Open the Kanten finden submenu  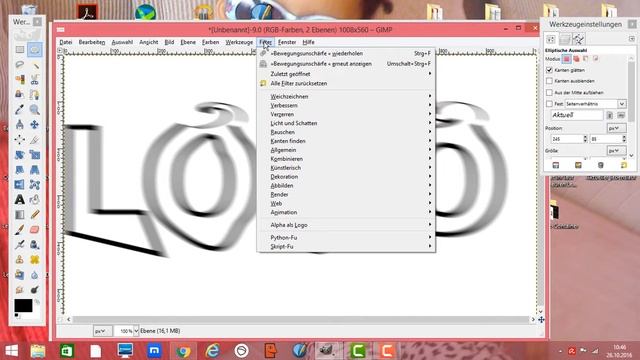point(346,141)
